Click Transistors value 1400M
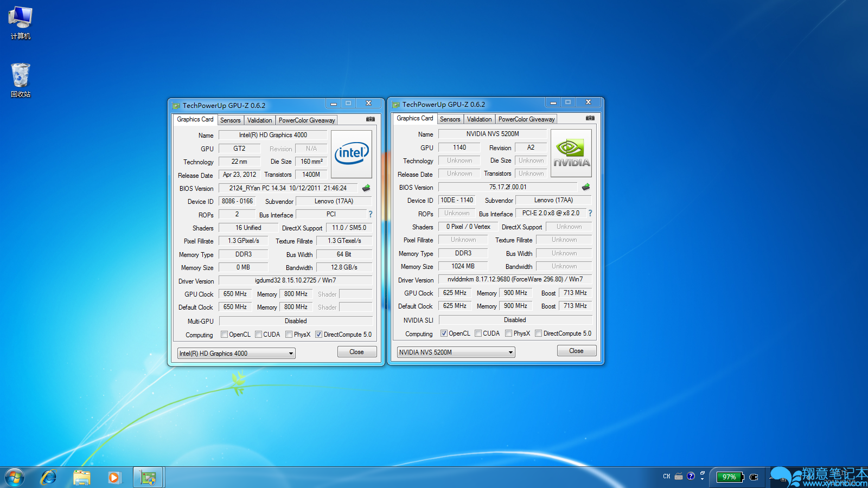Screen dimensions: 868x488 pos(311,175)
